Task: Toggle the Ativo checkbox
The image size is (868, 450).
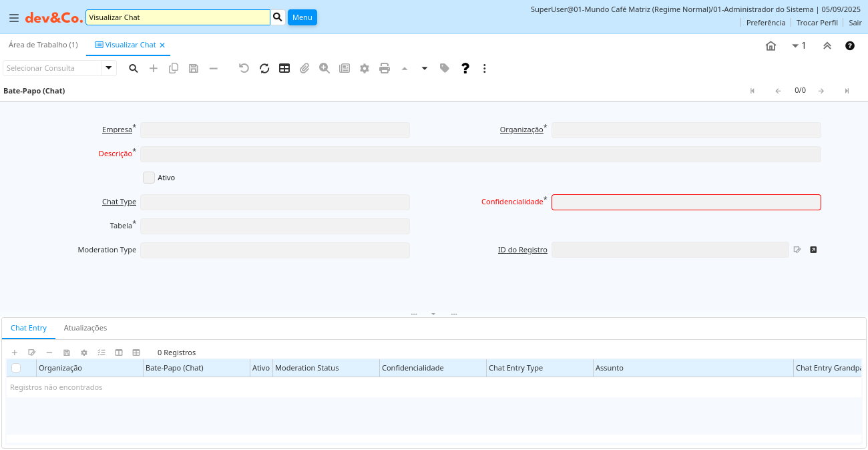Action: [149, 178]
